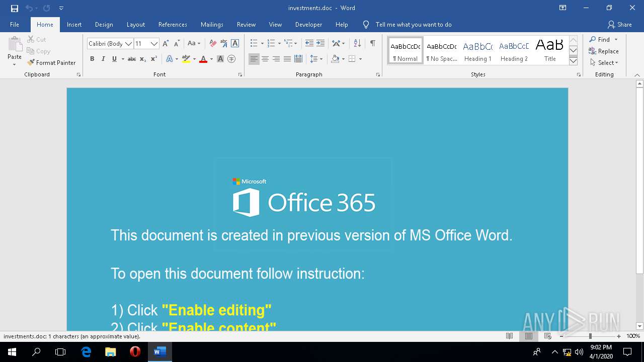Image resolution: width=644 pixels, height=362 pixels.
Task: Center align the paragraph
Action: (265, 59)
